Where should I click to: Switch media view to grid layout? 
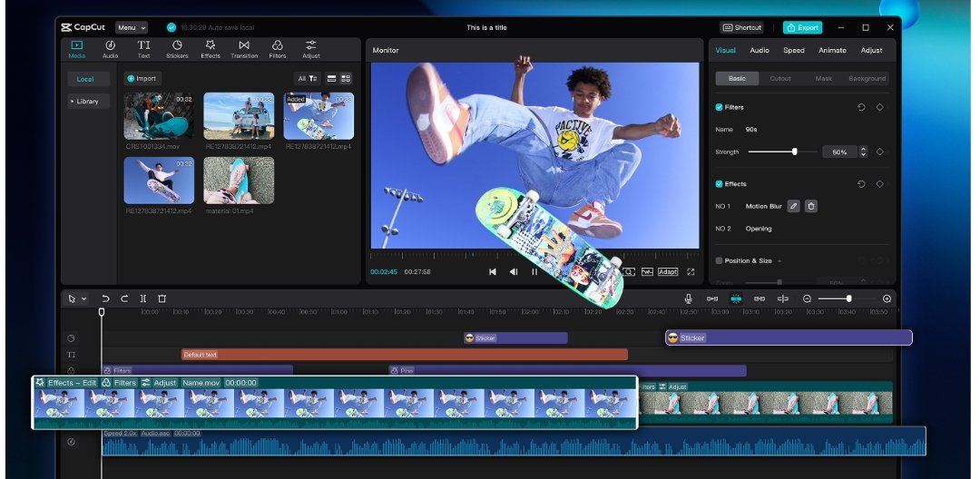pos(346,79)
